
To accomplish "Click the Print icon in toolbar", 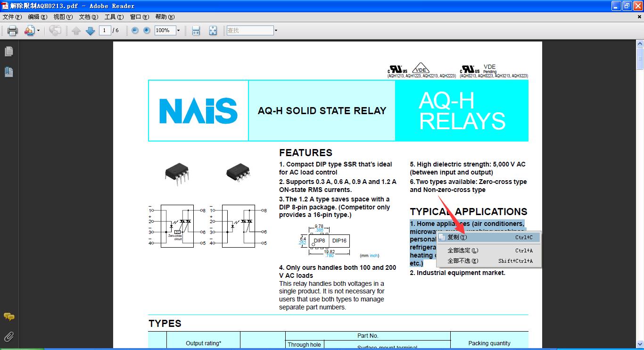I will point(12,31).
